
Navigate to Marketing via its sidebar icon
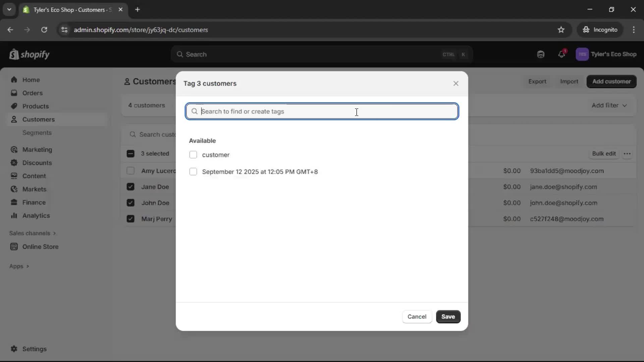point(14,150)
